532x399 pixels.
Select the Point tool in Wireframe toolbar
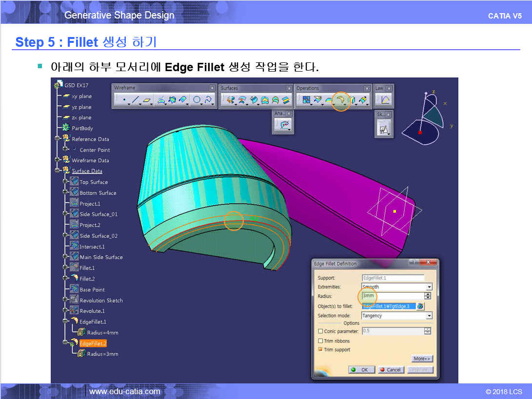point(124,100)
